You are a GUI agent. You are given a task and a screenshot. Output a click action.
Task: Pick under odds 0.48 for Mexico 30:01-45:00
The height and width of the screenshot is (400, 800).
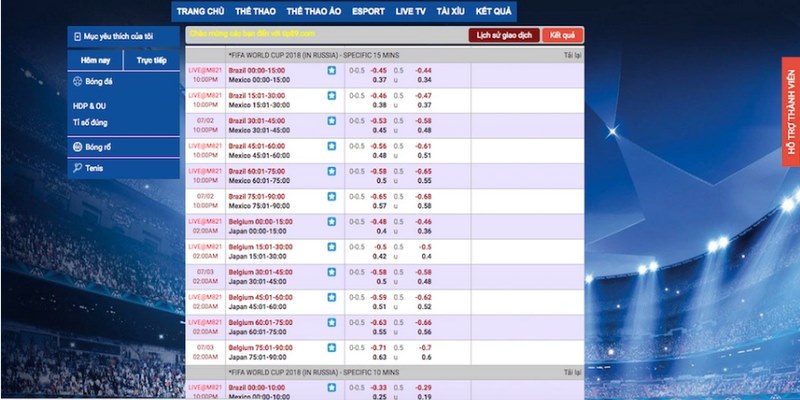424,130
